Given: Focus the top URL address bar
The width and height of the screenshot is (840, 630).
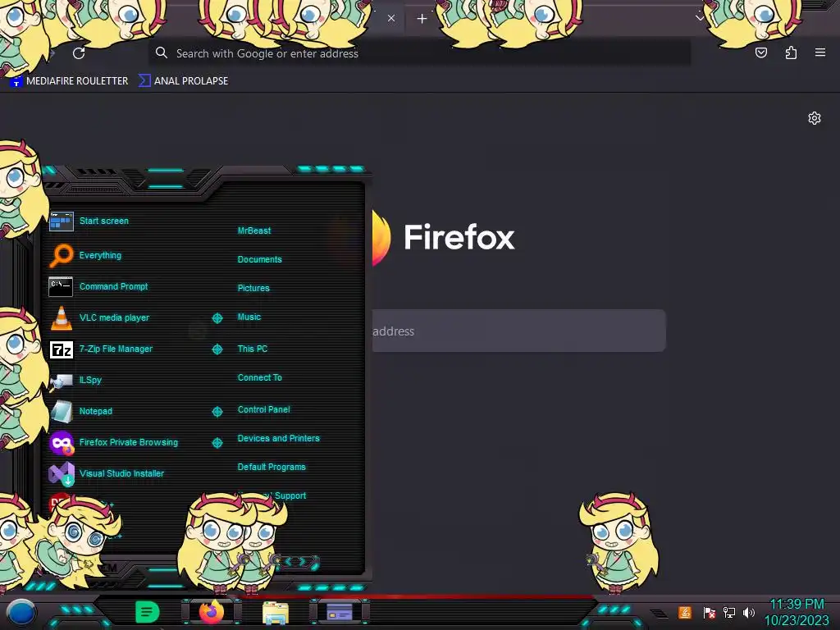Looking at the screenshot, I should coord(419,53).
